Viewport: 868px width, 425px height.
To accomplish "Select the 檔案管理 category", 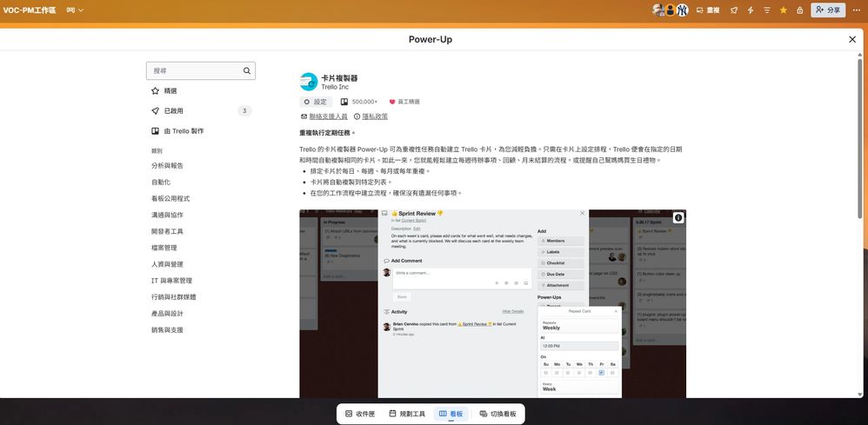I will click(x=164, y=248).
